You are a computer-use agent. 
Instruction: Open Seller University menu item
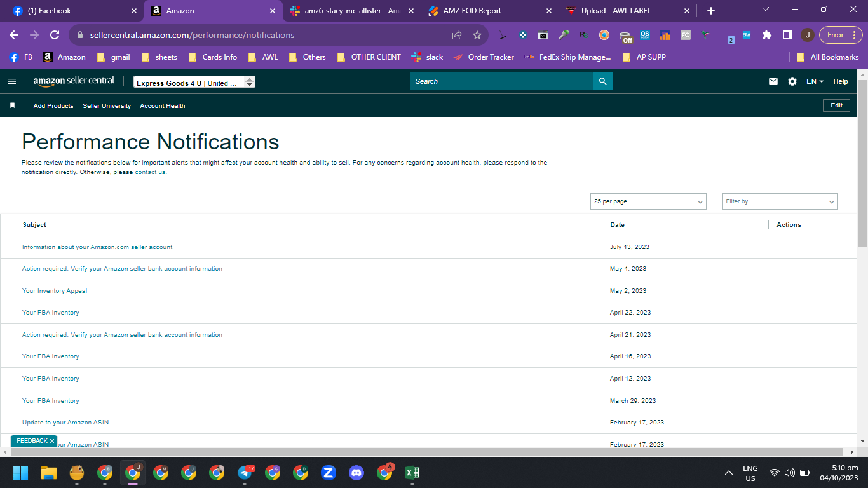(x=107, y=106)
